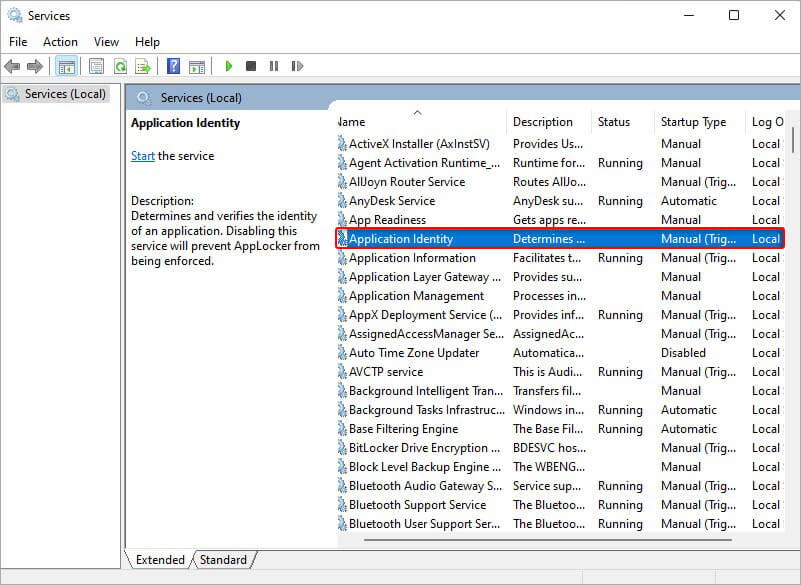Click gear icon beside App Readiness
The width and height of the screenshot is (801, 585).
pos(342,220)
